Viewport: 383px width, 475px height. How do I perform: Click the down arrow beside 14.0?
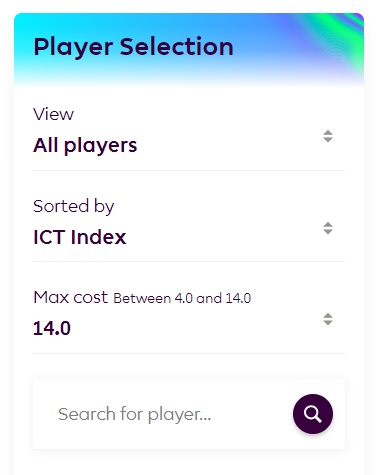(x=328, y=323)
